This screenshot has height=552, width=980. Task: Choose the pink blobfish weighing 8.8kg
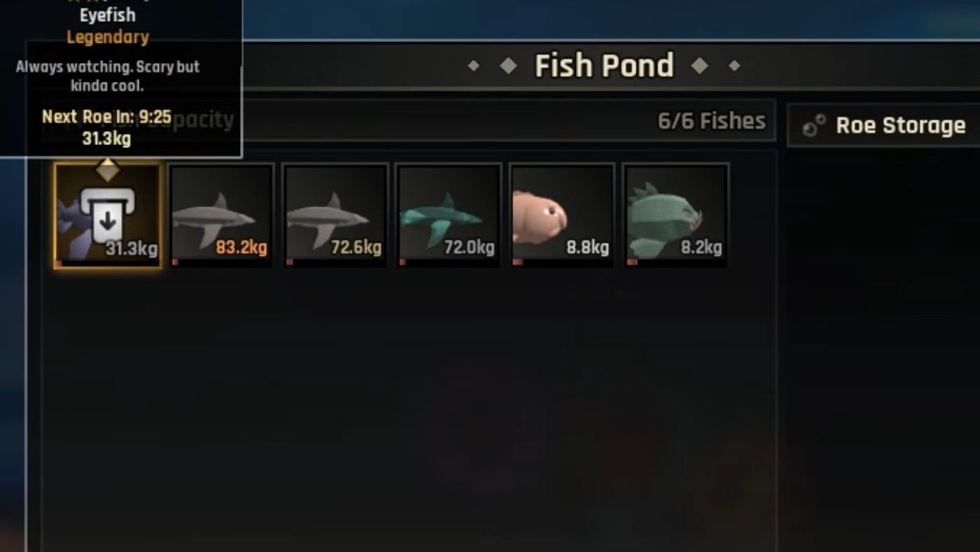coord(562,215)
